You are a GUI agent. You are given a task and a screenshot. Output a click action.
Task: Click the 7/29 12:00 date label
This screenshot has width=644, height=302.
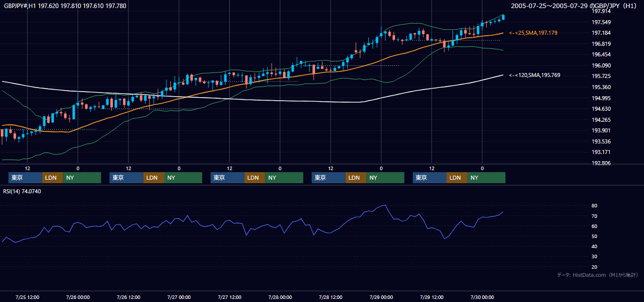pos(432,297)
